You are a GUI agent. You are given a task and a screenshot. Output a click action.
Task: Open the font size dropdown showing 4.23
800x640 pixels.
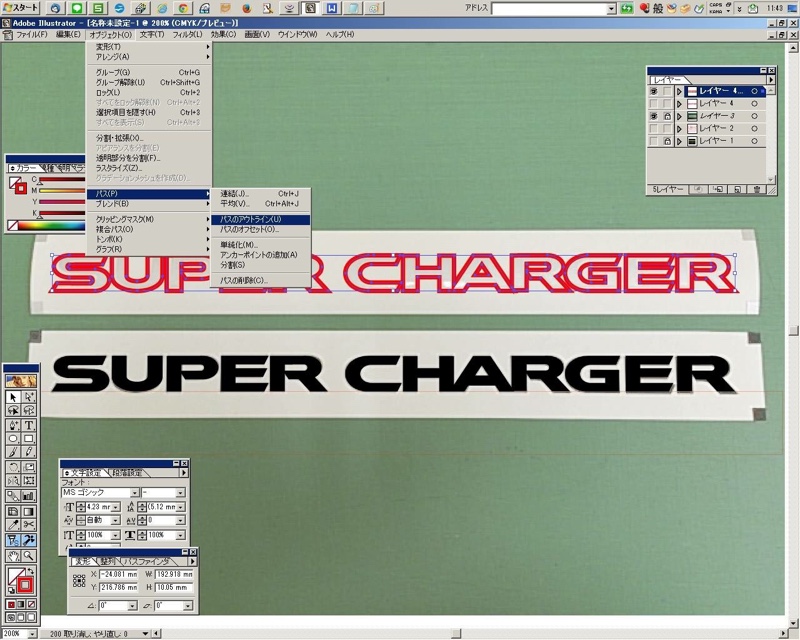(x=116, y=507)
